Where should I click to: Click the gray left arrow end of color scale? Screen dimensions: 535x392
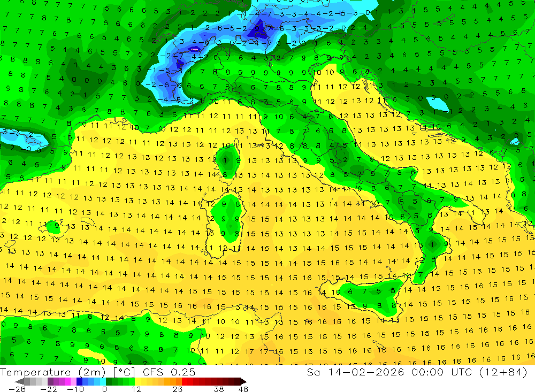click(x=19, y=381)
